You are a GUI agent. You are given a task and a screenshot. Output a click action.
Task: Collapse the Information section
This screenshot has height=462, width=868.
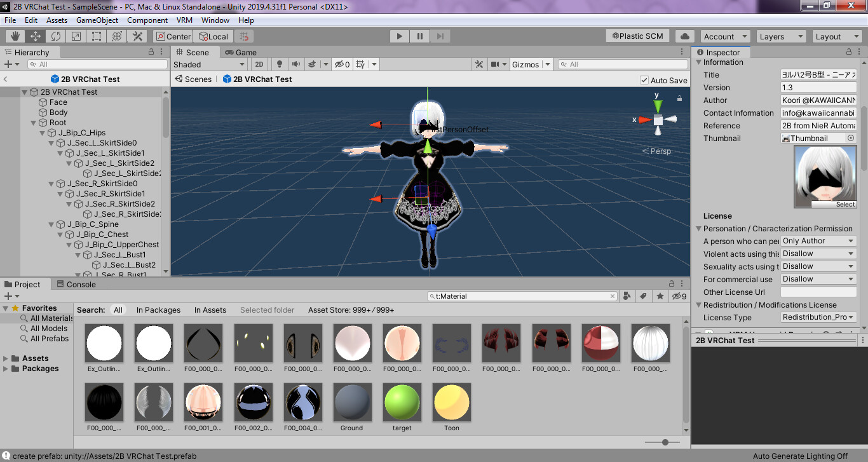(699, 62)
